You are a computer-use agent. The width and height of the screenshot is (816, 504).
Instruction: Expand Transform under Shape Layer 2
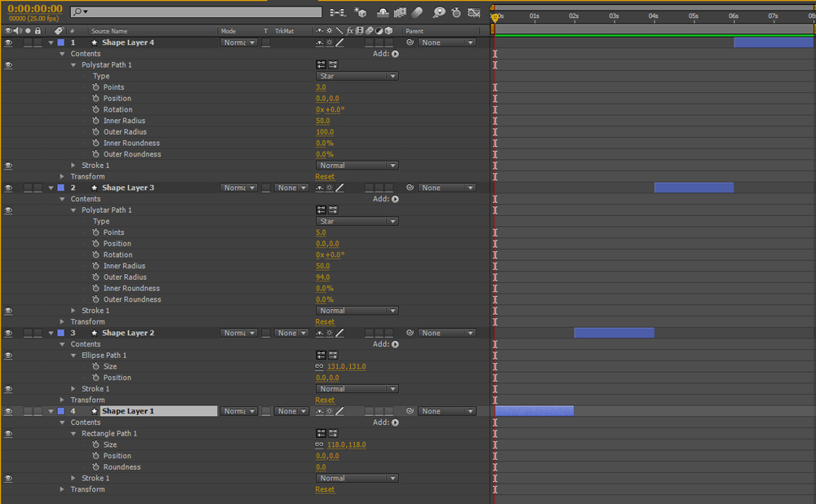pos(62,400)
